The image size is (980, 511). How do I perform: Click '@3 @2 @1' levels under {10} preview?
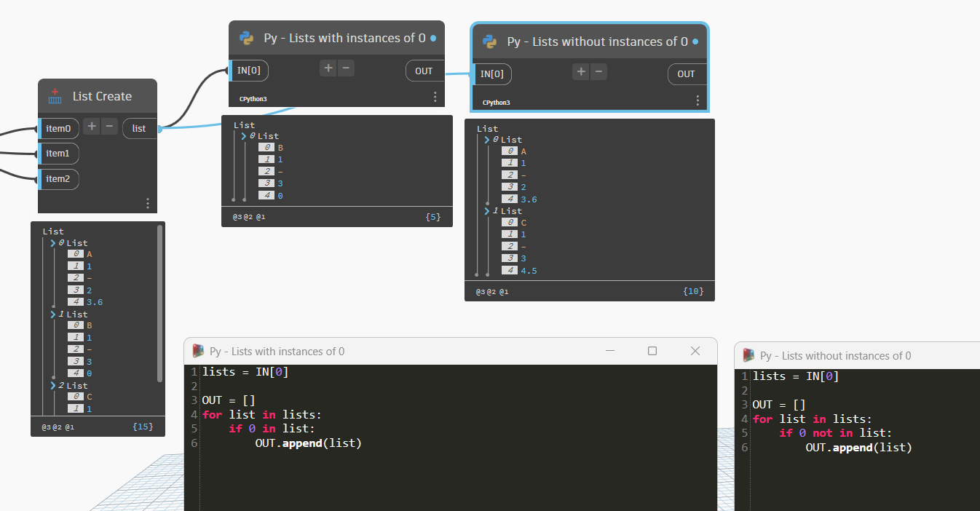[x=492, y=291]
